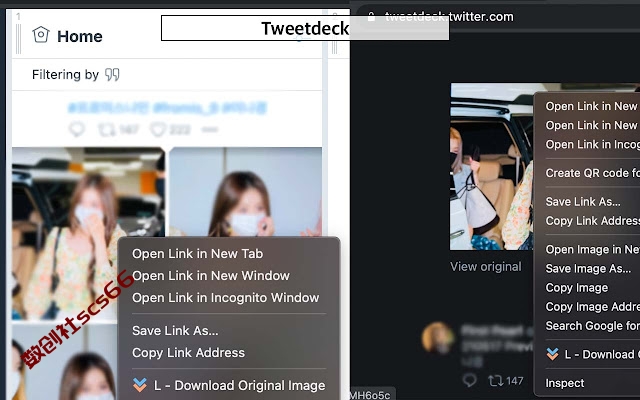Image resolution: width=640 pixels, height=400 pixels.
Task: Click the quote filter icon beside Filtering by
Action: pyautogui.click(x=112, y=75)
